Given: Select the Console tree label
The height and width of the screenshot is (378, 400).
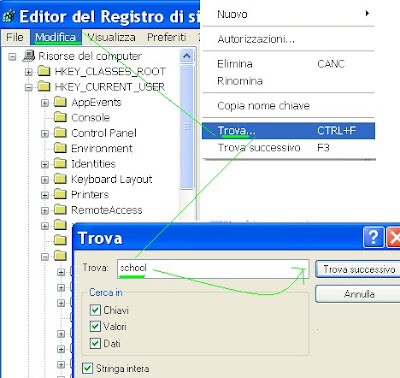Looking at the screenshot, I should click(90, 117).
